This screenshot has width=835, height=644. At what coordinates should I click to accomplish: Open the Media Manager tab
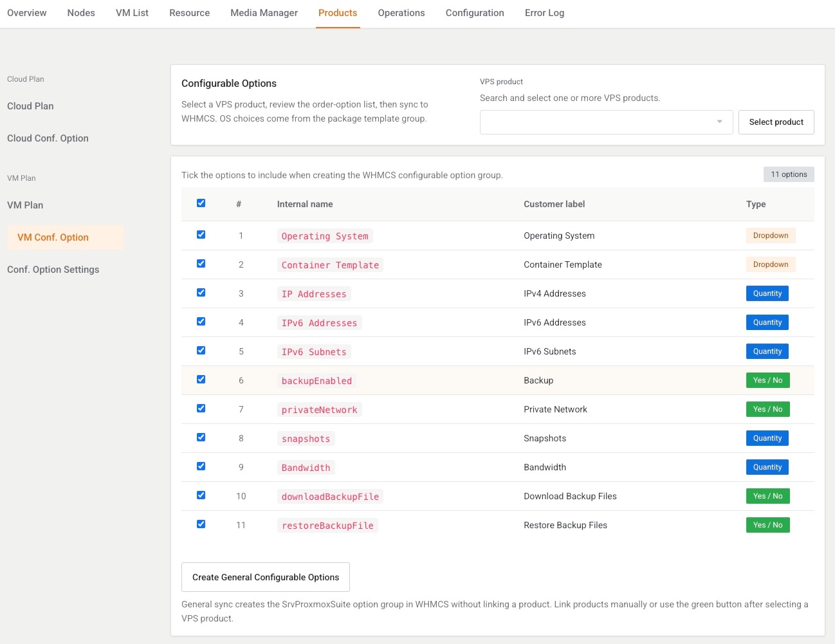[x=264, y=13]
